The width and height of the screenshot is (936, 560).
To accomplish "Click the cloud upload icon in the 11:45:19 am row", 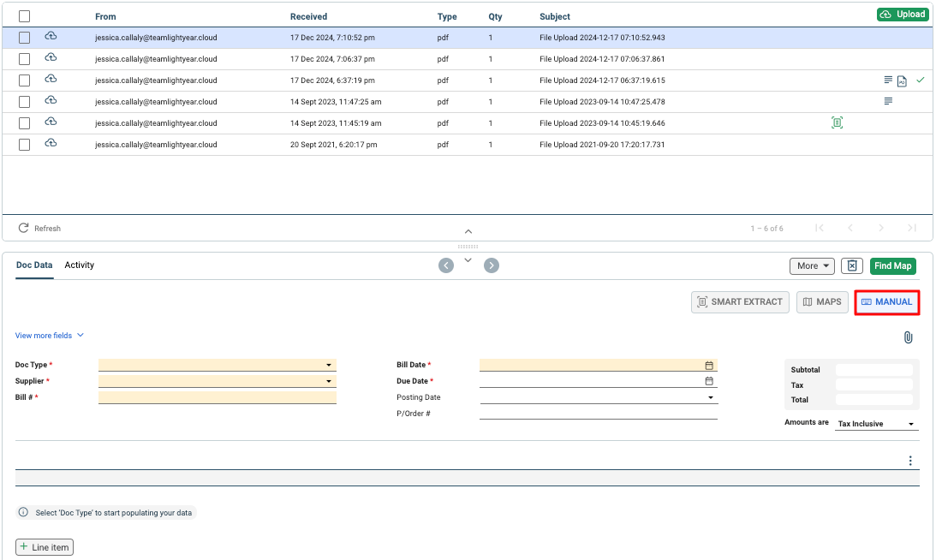I will point(51,122).
